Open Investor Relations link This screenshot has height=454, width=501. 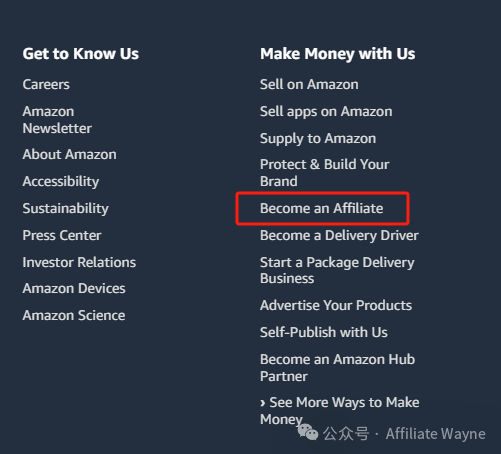[x=79, y=262]
